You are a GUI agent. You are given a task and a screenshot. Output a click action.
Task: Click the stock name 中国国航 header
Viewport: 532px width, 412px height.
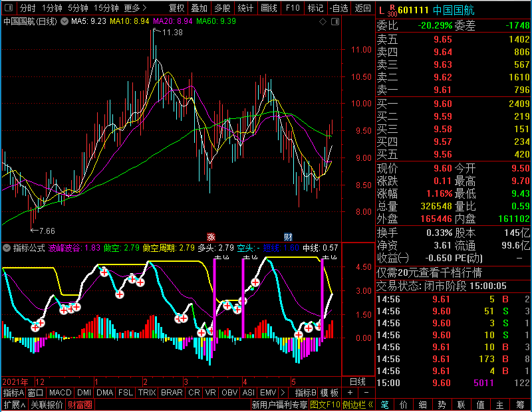click(454, 10)
